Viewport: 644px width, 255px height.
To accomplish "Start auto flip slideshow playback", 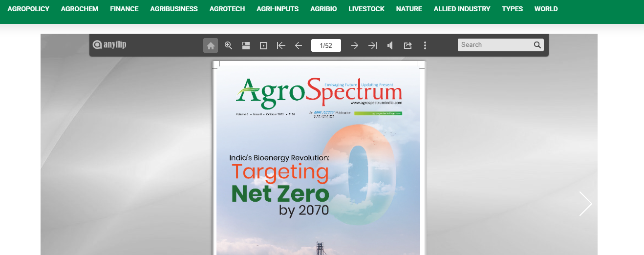I will pos(263,45).
